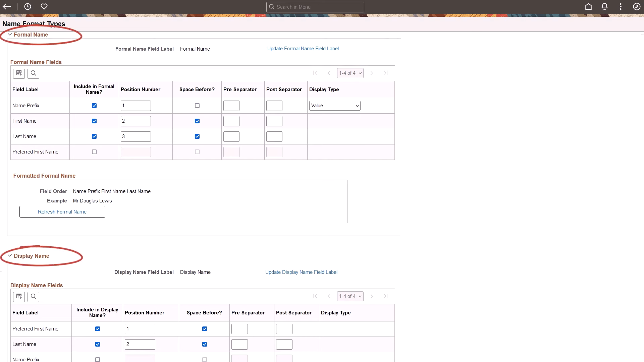The height and width of the screenshot is (362, 644).
Task: Click the find magnifier in Formal Name Fields
Action: [x=33, y=73]
